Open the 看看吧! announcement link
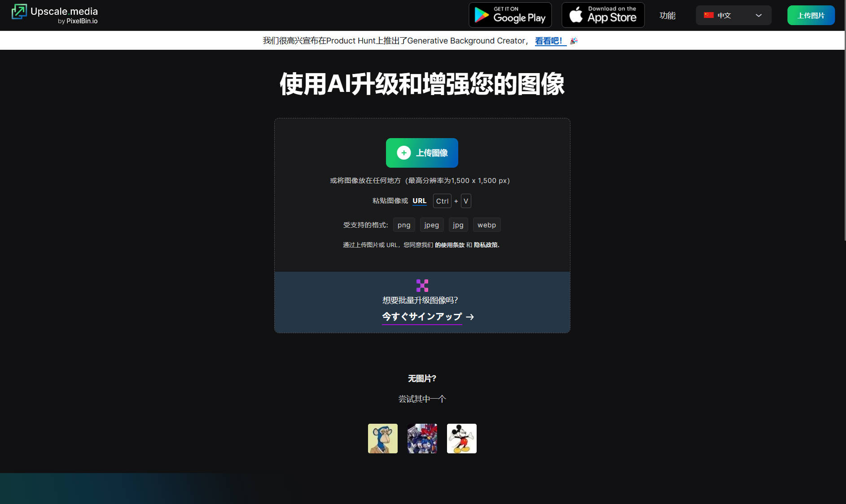Viewport: 846px width, 504px height. tap(548, 41)
